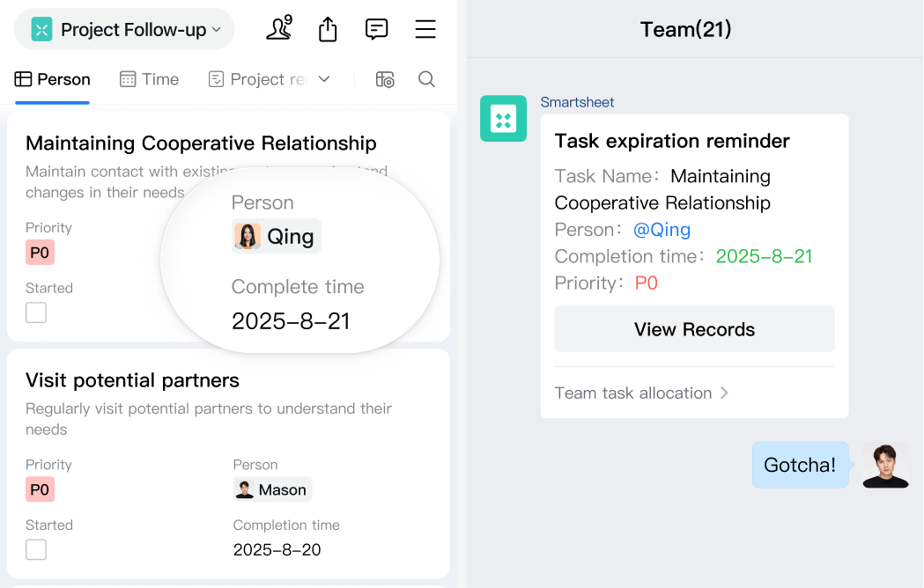Click the Smartsheet bot avatar icon

503,119
